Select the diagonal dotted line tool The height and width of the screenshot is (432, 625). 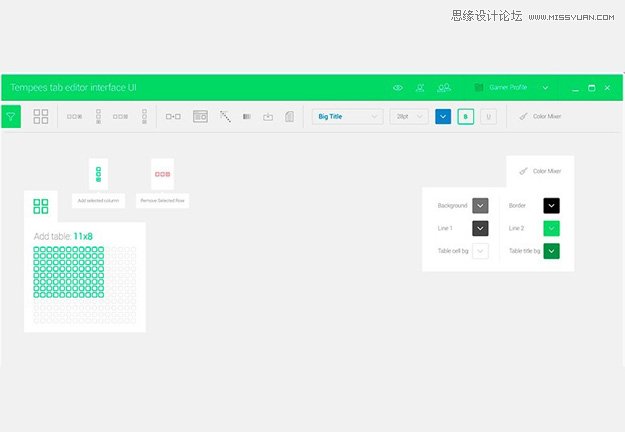click(x=225, y=116)
